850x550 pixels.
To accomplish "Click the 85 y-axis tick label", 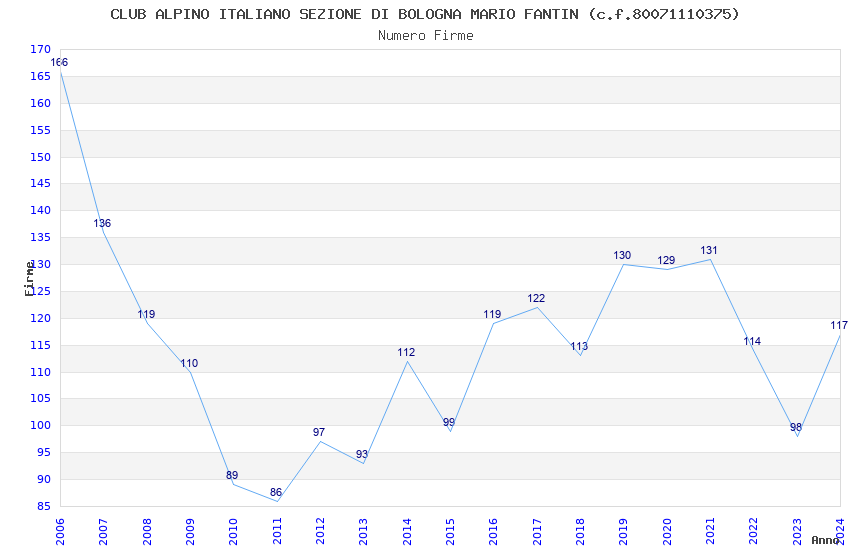I will (x=44, y=507).
